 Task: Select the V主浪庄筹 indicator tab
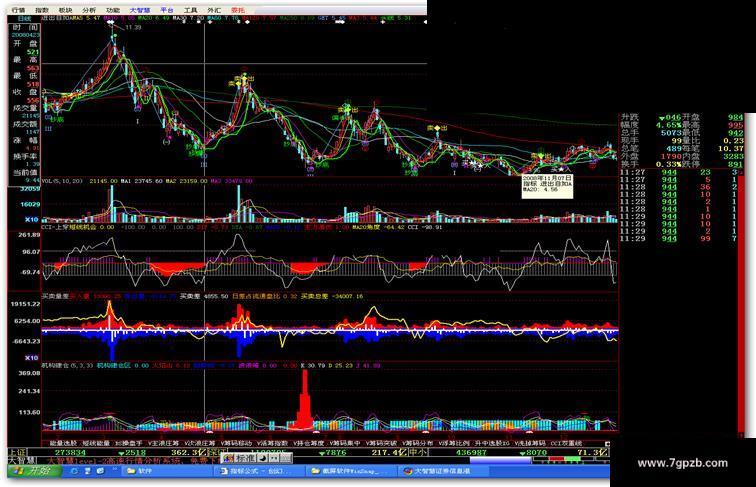point(164,443)
